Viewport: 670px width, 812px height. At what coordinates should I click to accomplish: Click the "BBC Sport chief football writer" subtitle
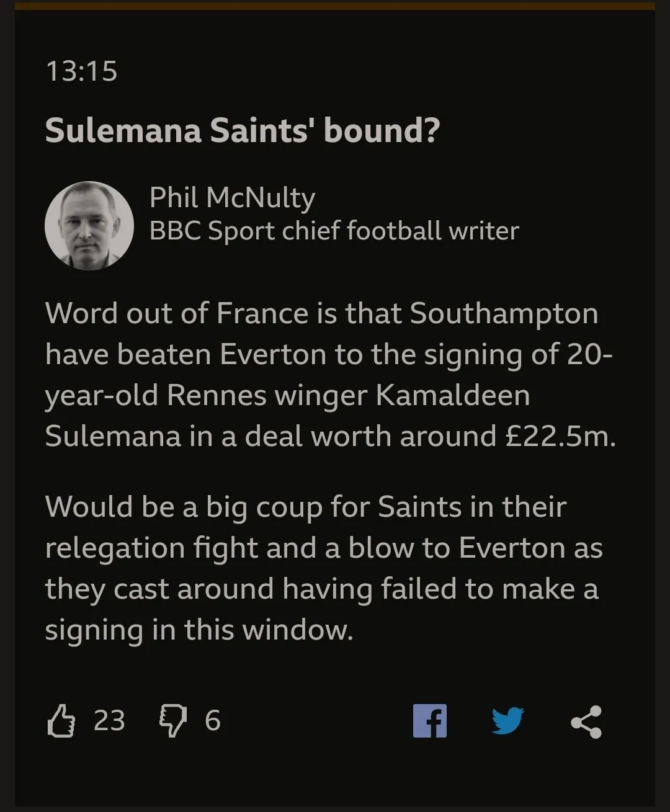click(x=334, y=231)
